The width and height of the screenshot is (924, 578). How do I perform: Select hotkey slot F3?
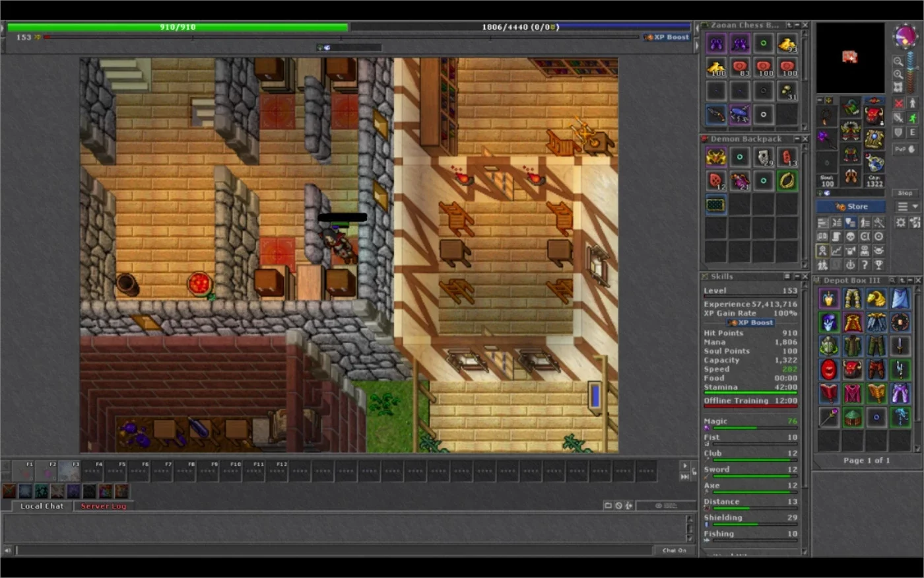69,471
